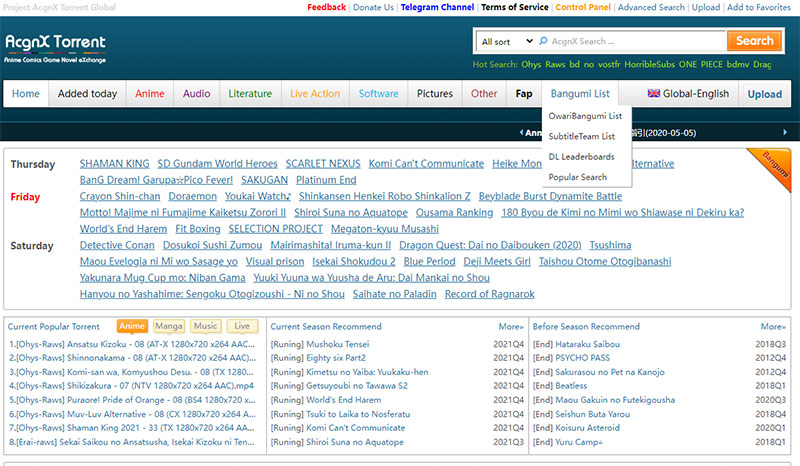800x466 pixels.
Task: Expand More in Current Season Recommend
Action: point(510,326)
